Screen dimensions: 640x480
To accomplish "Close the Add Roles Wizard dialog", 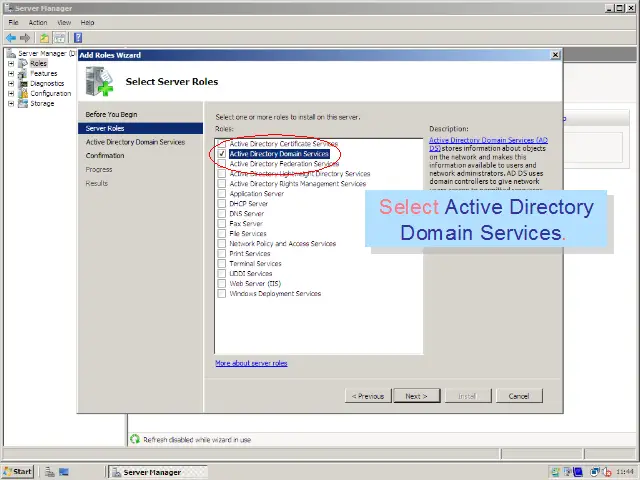I will pyautogui.click(x=555, y=55).
